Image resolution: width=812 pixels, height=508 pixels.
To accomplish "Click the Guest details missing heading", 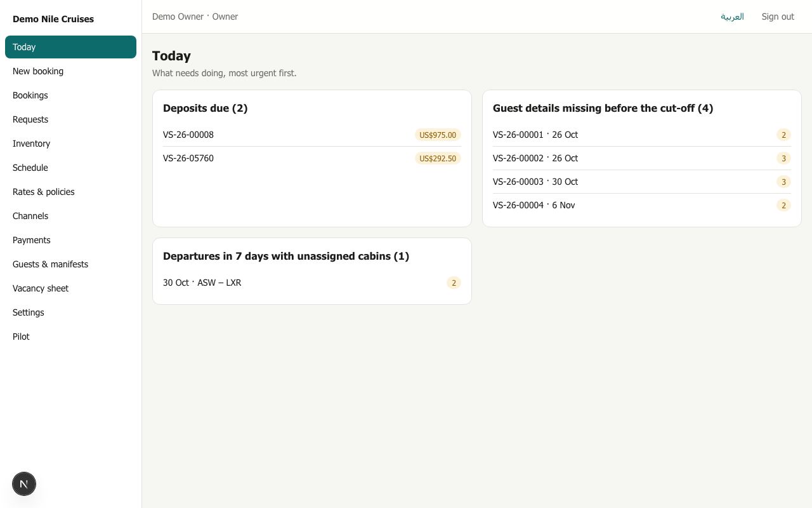I will pos(603,108).
